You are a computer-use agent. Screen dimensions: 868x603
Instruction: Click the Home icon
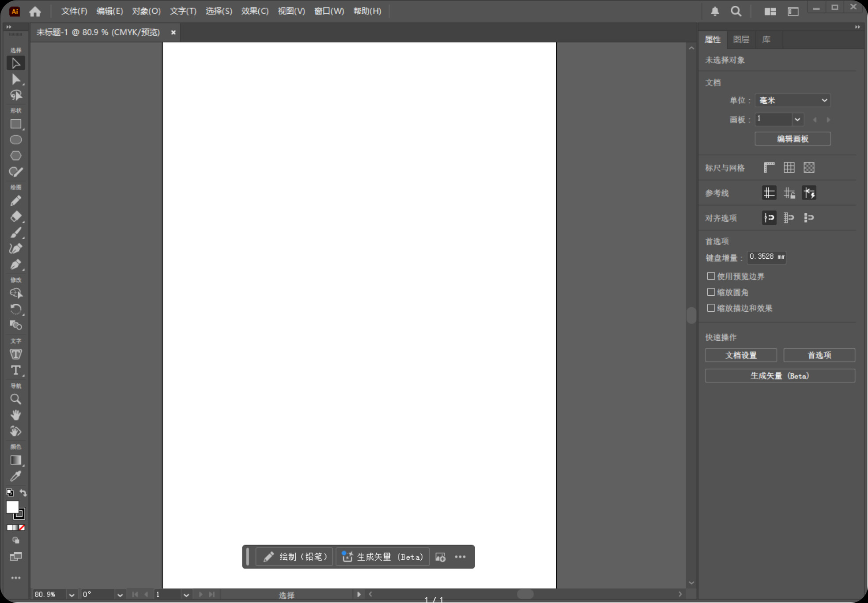tap(35, 11)
